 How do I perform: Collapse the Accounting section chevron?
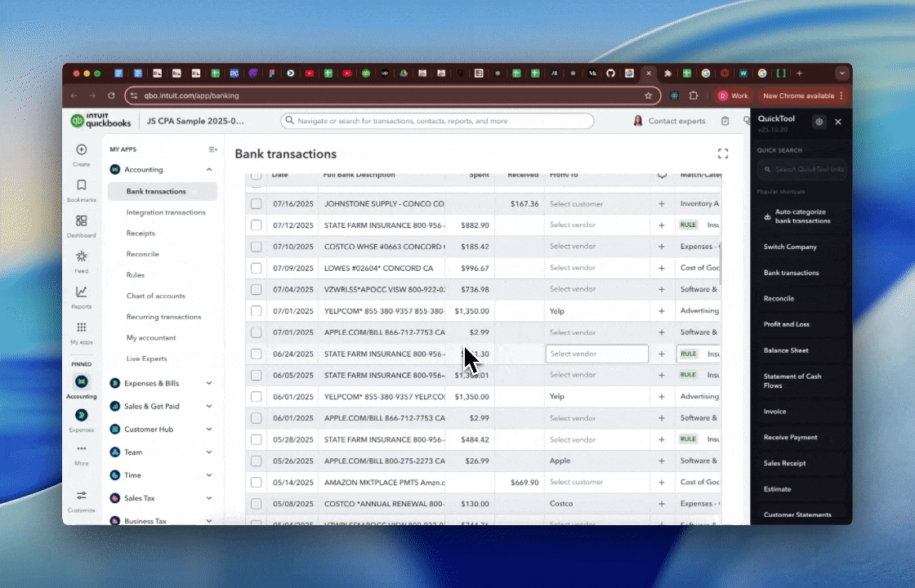(x=209, y=170)
